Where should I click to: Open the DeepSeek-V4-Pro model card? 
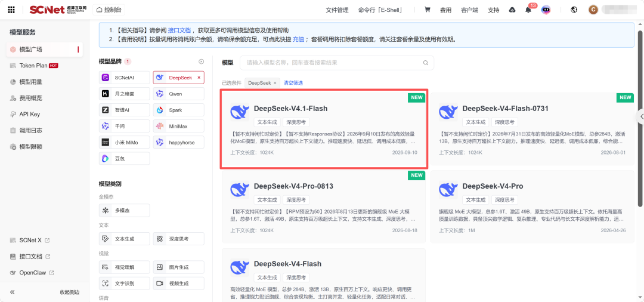532,207
